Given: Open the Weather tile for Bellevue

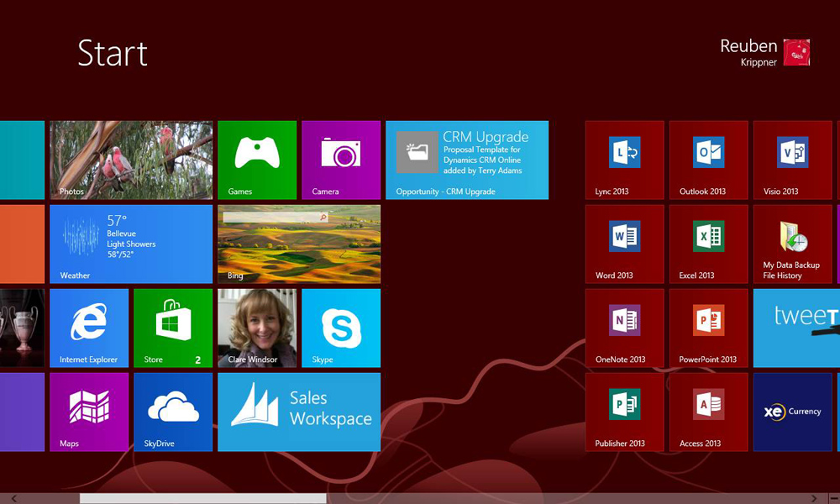Looking at the screenshot, I should pyautogui.click(x=131, y=244).
